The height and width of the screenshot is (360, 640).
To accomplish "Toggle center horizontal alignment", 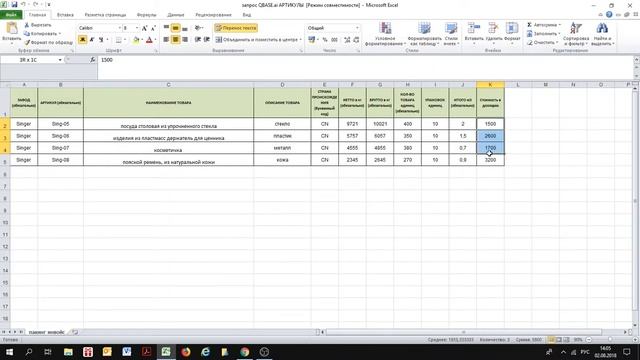I will (176, 40).
